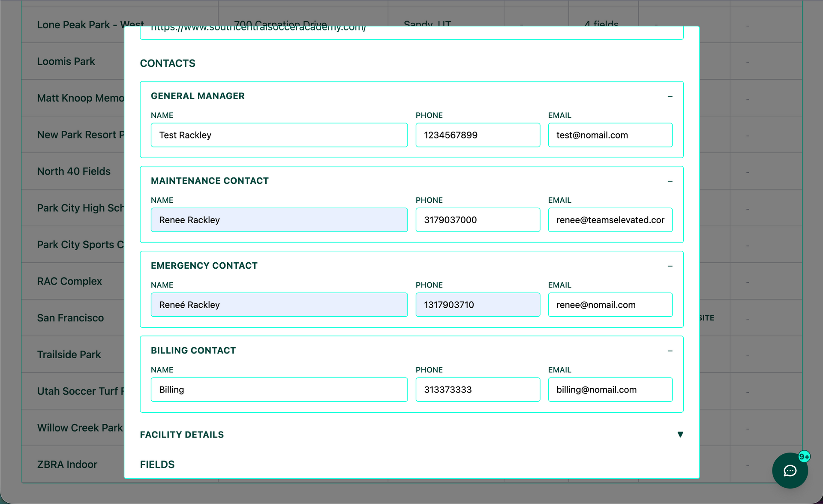Focus the Emergency Contact email field
This screenshot has height=504, width=823.
[x=610, y=305]
